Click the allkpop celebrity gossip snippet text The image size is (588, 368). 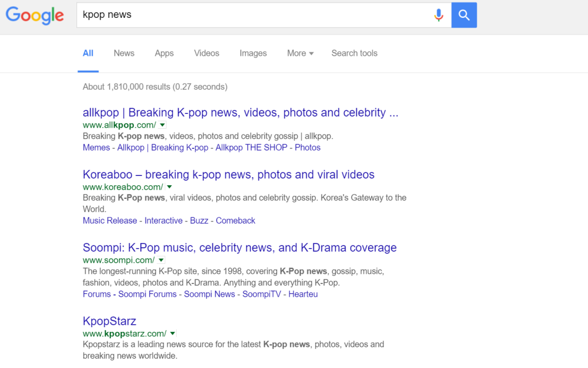tap(208, 136)
